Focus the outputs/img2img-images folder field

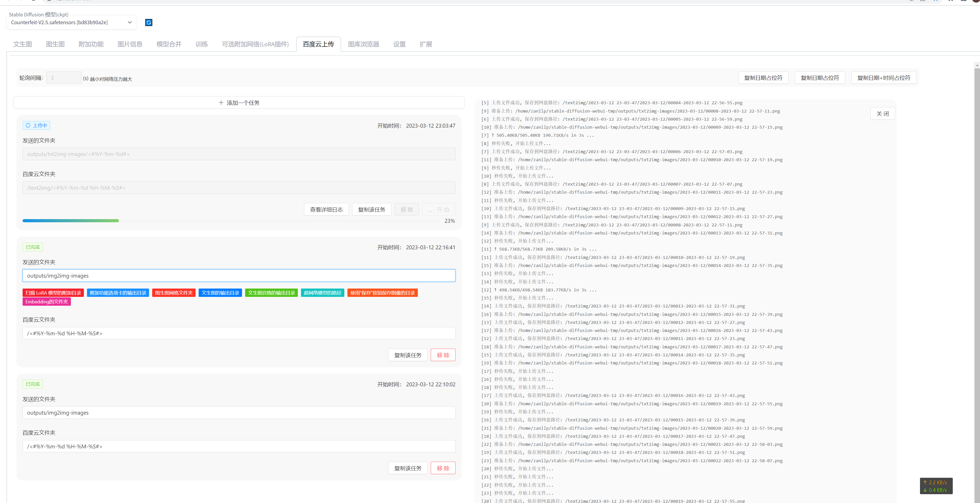239,276
